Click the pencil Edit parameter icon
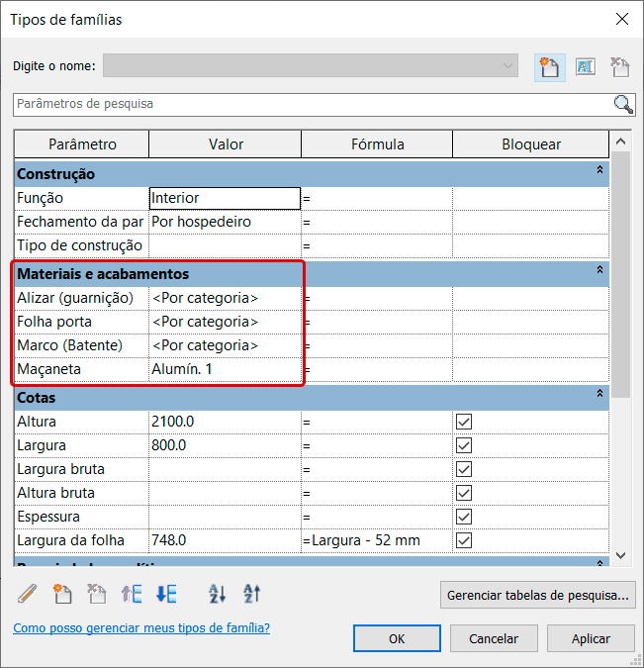 [x=28, y=594]
